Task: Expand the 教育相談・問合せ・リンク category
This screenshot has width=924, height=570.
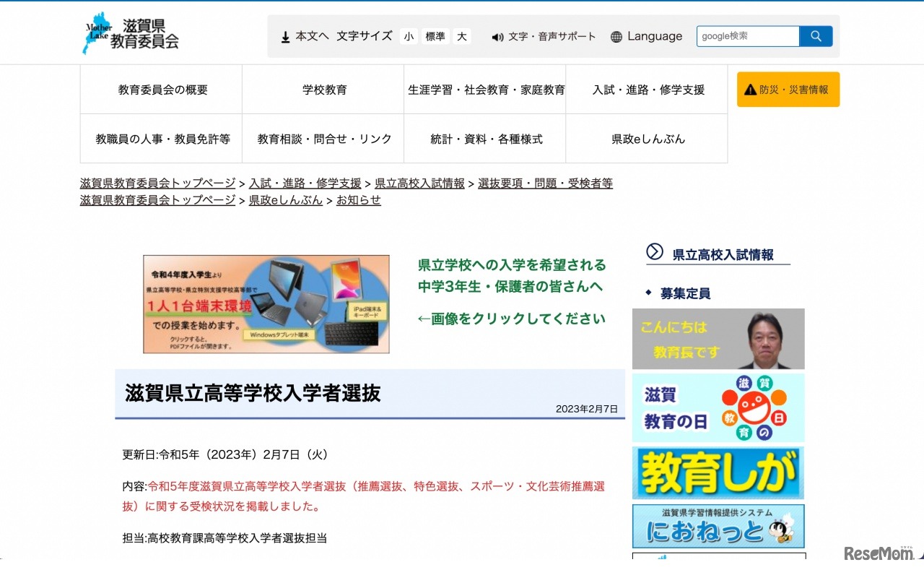Action: [323, 138]
